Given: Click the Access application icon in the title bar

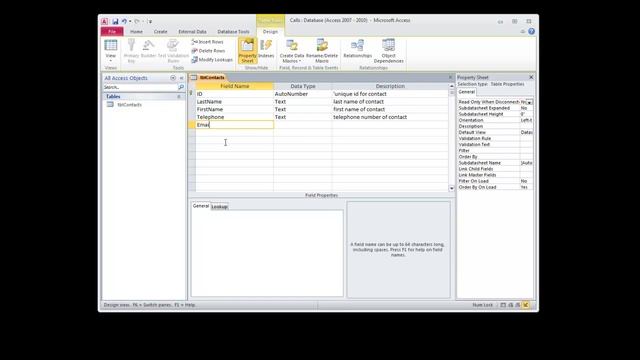Looking at the screenshot, I should coord(105,21).
